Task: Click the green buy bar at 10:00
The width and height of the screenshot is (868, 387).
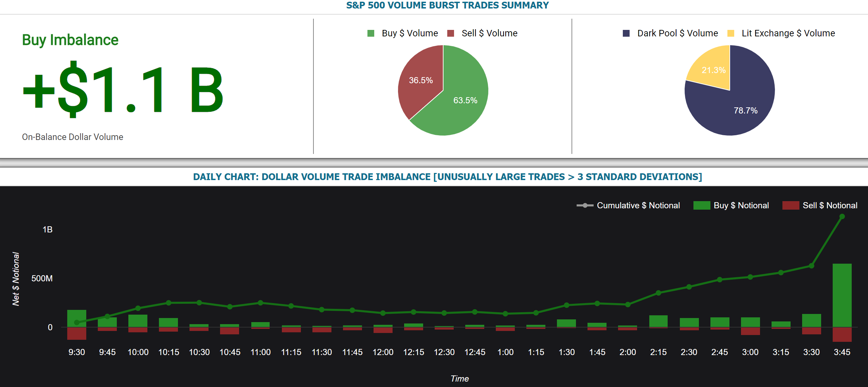Action: coord(138,321)
